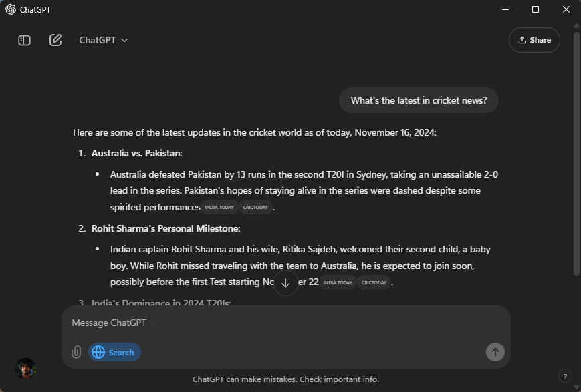Viewport: 581px width, 392px height.
Task: Toggle the sidebar panel icon
Action: [25, 40]
